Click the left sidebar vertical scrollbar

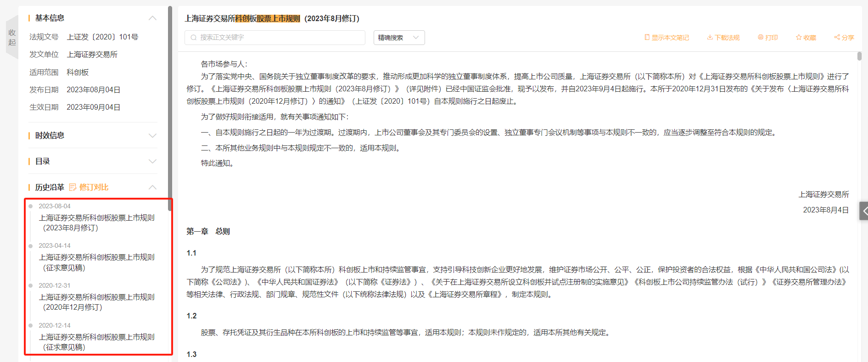pos(170,108)
